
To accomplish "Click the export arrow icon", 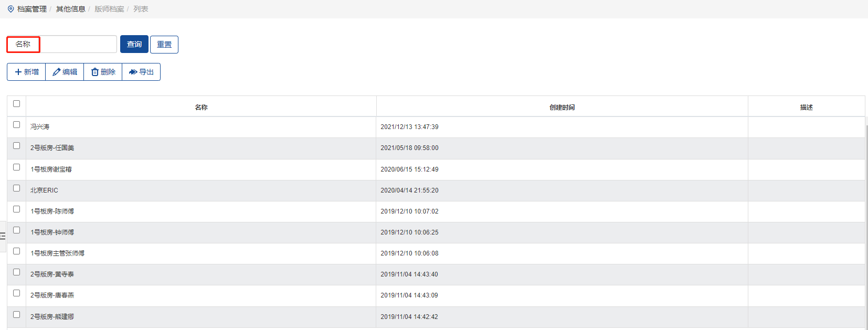I will (x=133, y=72).
